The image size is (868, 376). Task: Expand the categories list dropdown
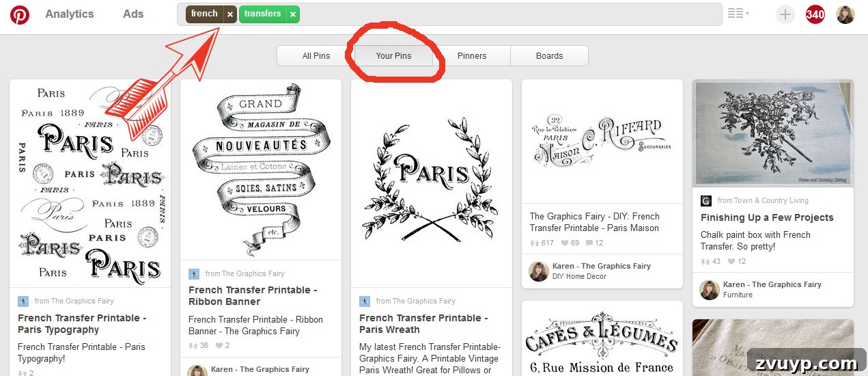click(x=738, y=14)
